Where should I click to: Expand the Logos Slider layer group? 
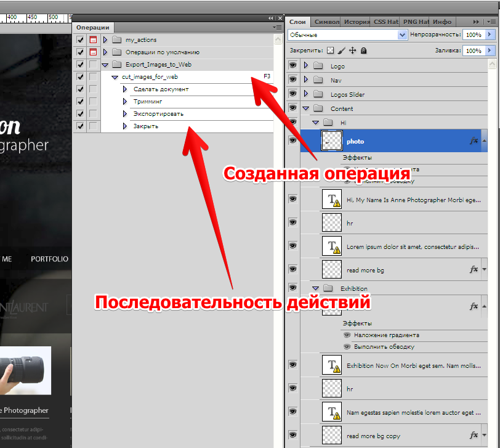(x=306, y=94)
